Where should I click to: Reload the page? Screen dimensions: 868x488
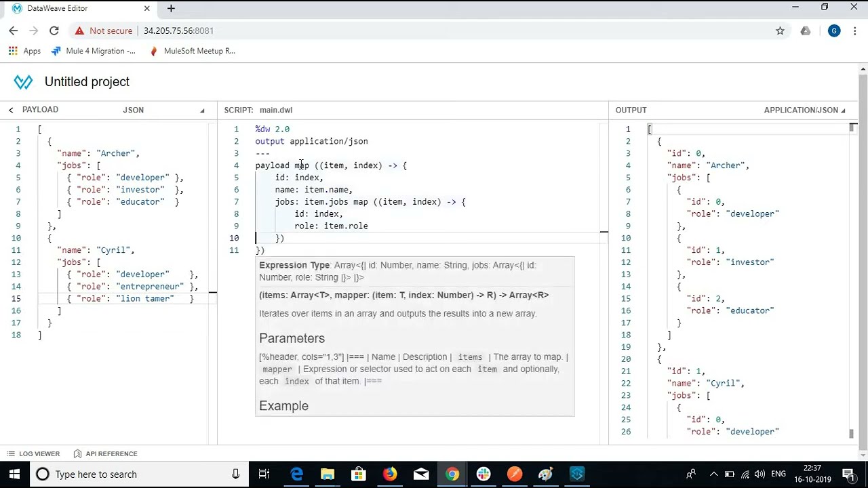click(54, 30)
